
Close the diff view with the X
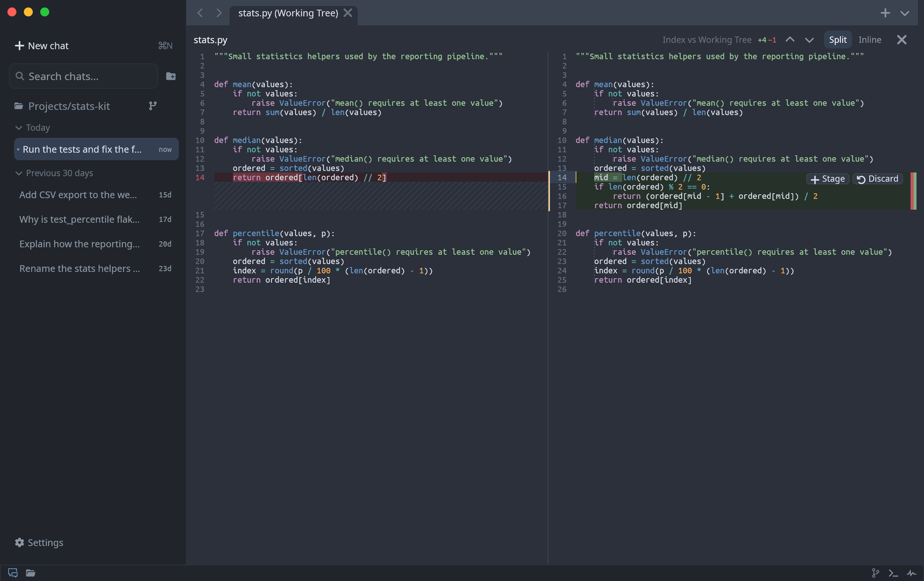coord(901,40)
